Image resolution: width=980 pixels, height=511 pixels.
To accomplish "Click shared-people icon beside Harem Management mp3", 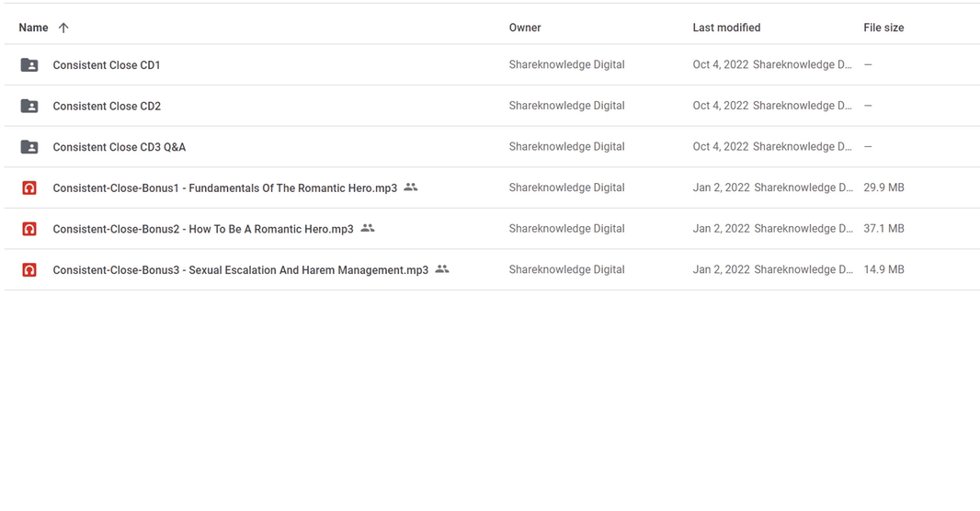I will [442, 269].
